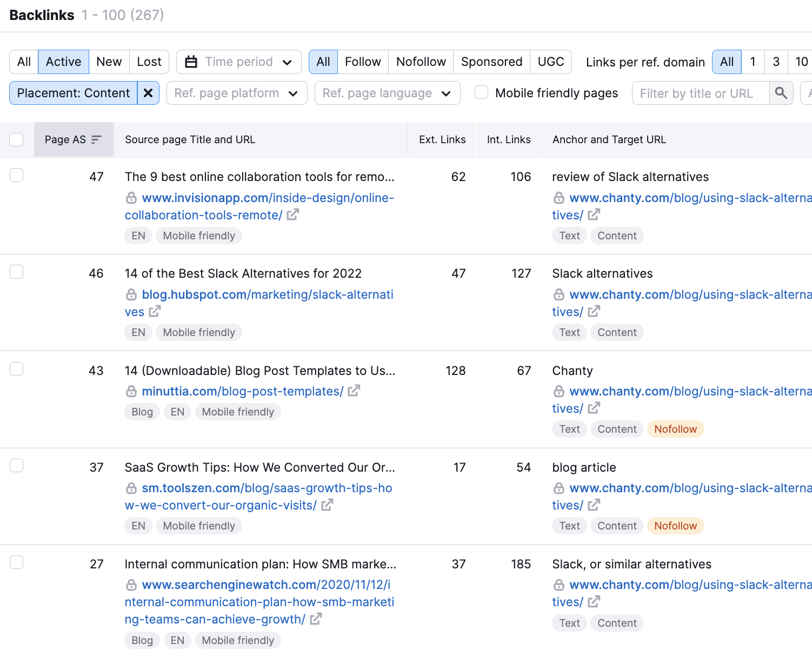Open invisionapp source page external link icon

[x=292, y=214]
